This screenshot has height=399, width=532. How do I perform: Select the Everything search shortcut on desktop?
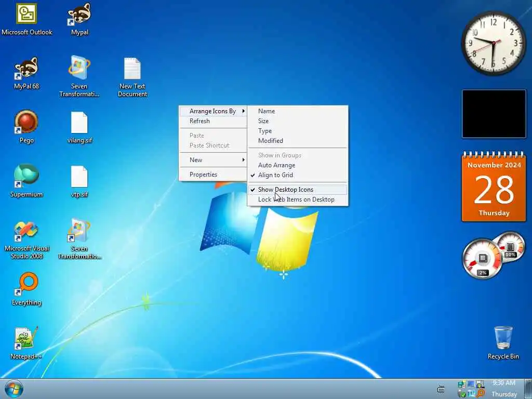[x=26, y=289]
